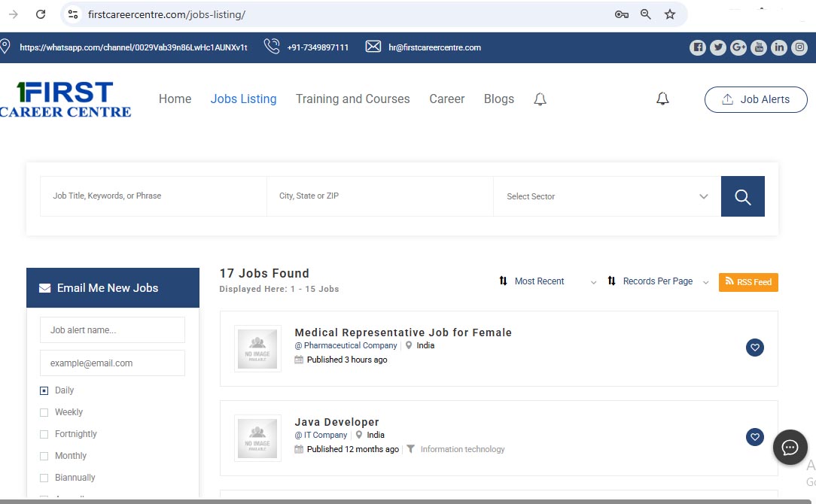This screenshot has height=504, width=816.
Task: Expand the Records Per Page dropdown
Action: coord(658,281)
